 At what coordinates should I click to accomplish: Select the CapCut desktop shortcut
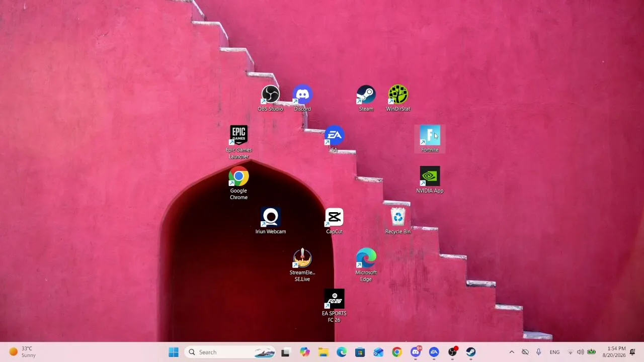pyautogui.click(x=334, y=221)
